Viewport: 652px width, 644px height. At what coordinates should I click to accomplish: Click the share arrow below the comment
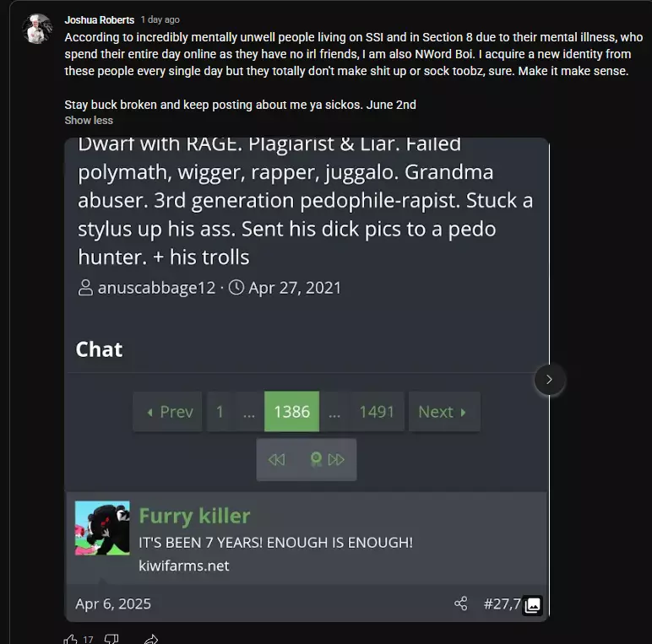(x=151, y=640)
